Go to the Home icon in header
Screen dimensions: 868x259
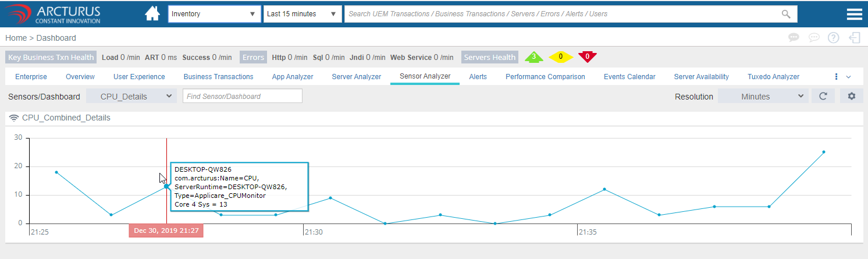tap(152, 14)
